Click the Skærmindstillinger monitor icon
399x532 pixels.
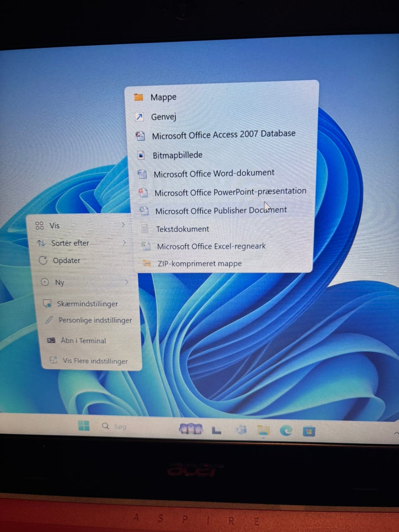tap(47, 304)
